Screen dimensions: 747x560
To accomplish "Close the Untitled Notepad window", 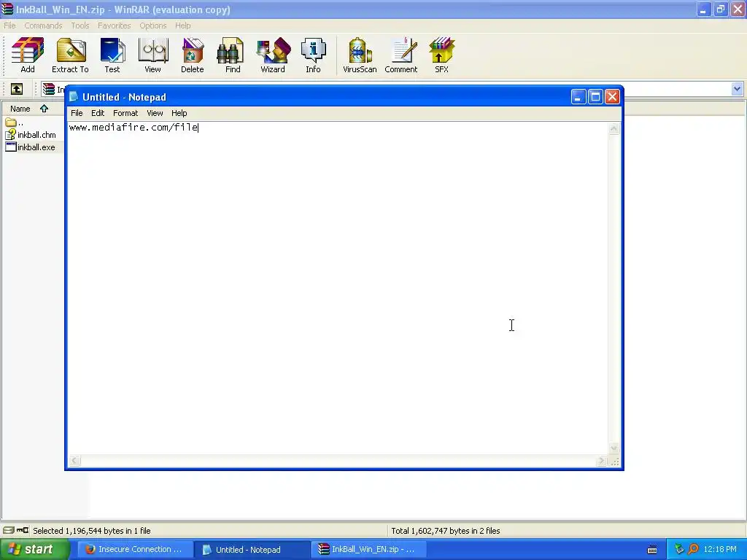I will pos(612,97).
